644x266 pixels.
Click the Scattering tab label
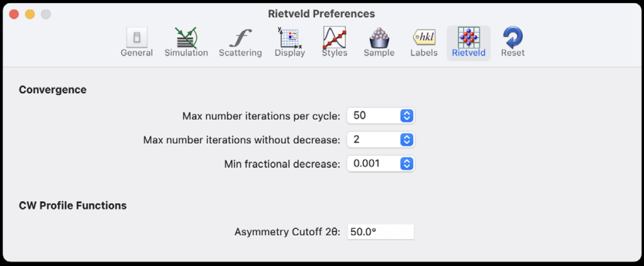point(240,53)
